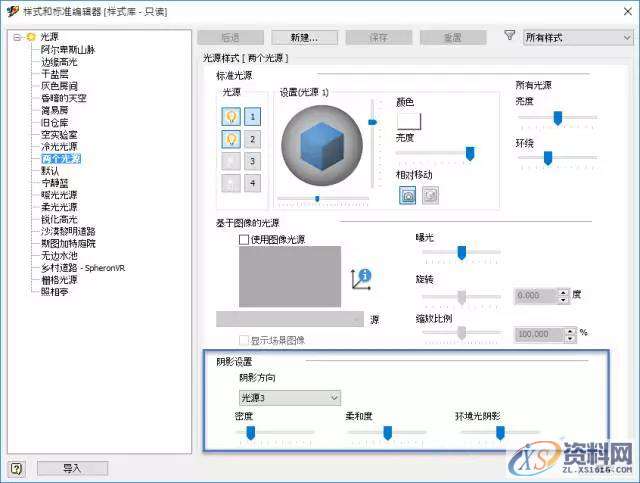Screen dimensions: 640x483
Task: Click the gray image light preview thumbnail
Action: point(290,276)
